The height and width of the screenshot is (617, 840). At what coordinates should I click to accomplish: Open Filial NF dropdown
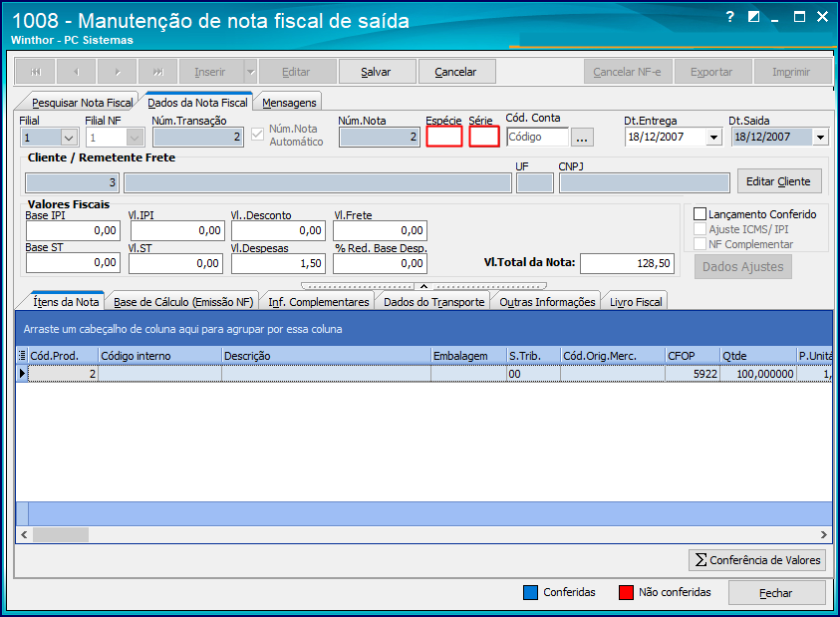point(135,138)
